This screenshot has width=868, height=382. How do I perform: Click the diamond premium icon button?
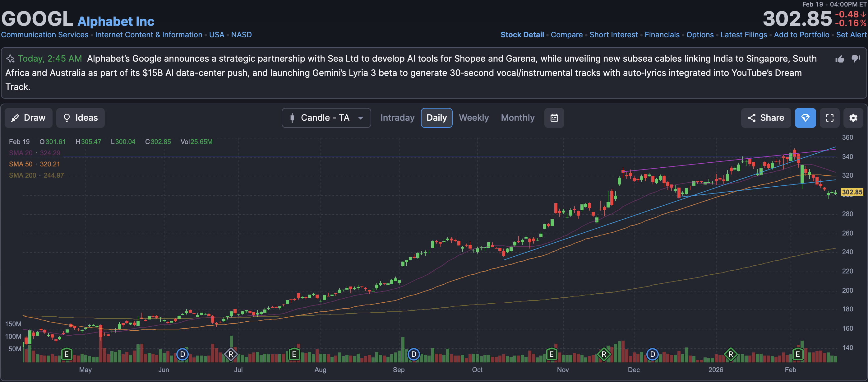coord(805,118)
